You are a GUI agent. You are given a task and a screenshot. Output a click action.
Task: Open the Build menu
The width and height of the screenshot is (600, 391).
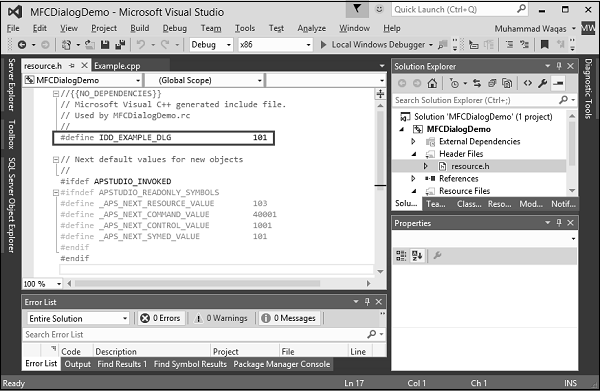pos(140,28)
